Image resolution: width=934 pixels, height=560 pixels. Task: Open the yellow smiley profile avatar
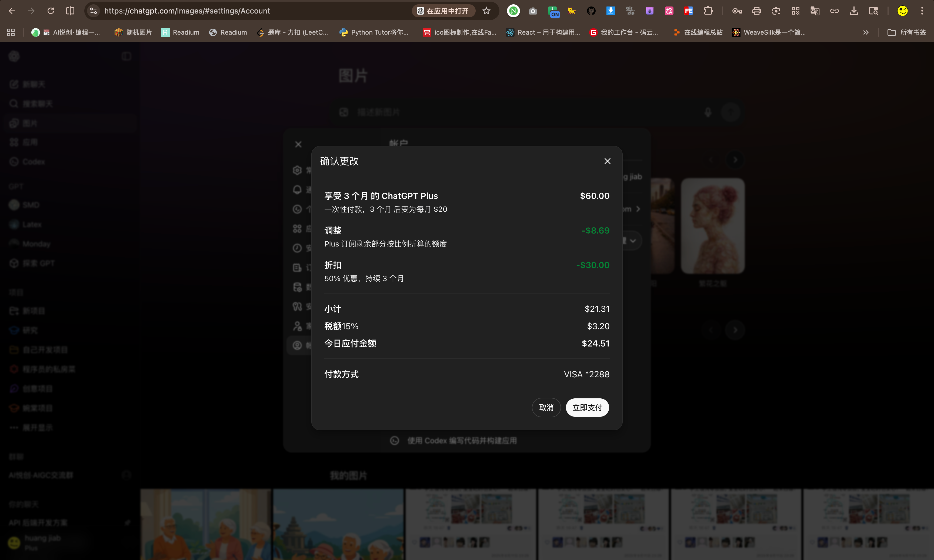pyautogui.click(x=902, y=11)
